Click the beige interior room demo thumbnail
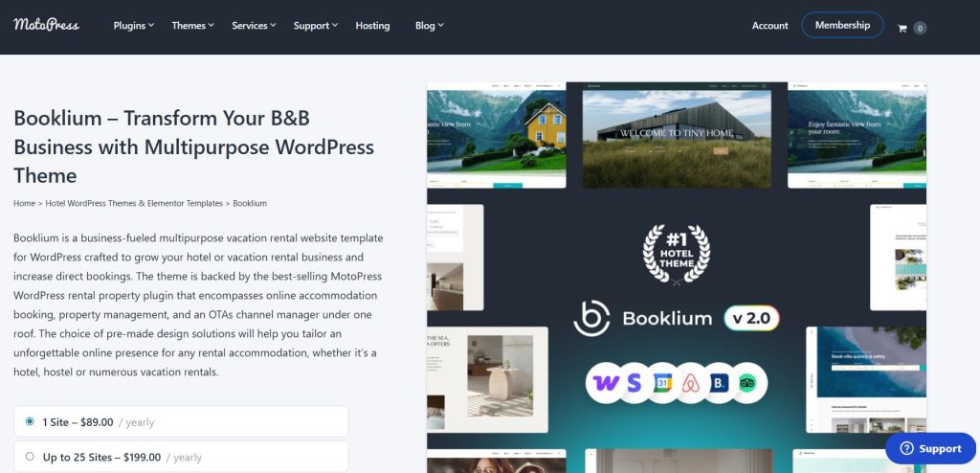 pos(487,379)
